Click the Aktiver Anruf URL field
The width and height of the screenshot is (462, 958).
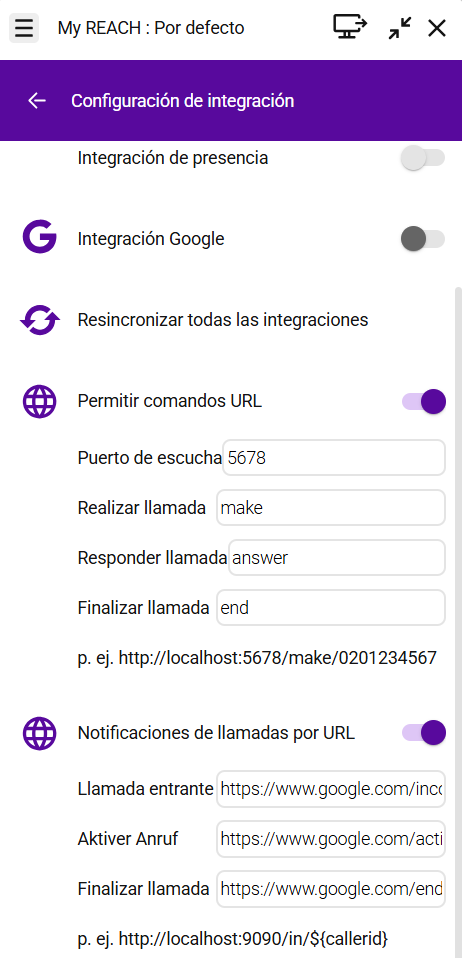point(331,838)
